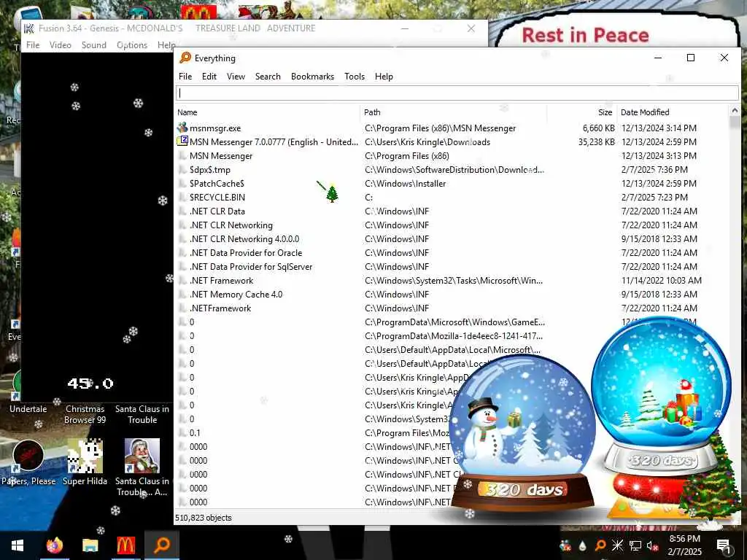Click the MSN Messenger tray icon
This screenshot has width=747, height=560.
565,545
